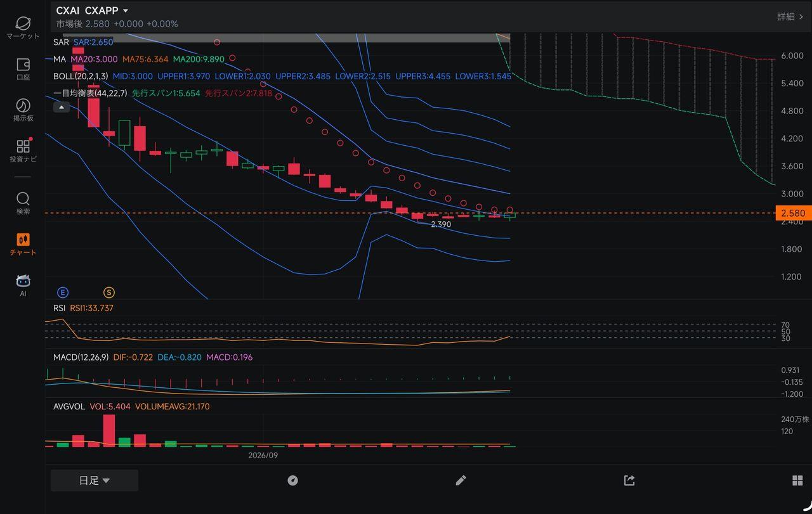812x514 pixels.
Task: Open the 日足 timeframe dropdown
Action: (x=95, y=480)
